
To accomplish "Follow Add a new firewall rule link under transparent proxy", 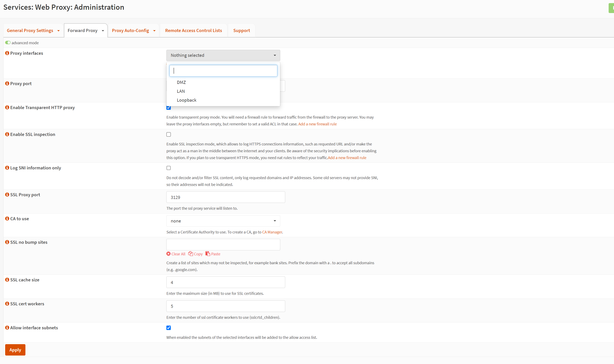I will click(317, 124).
